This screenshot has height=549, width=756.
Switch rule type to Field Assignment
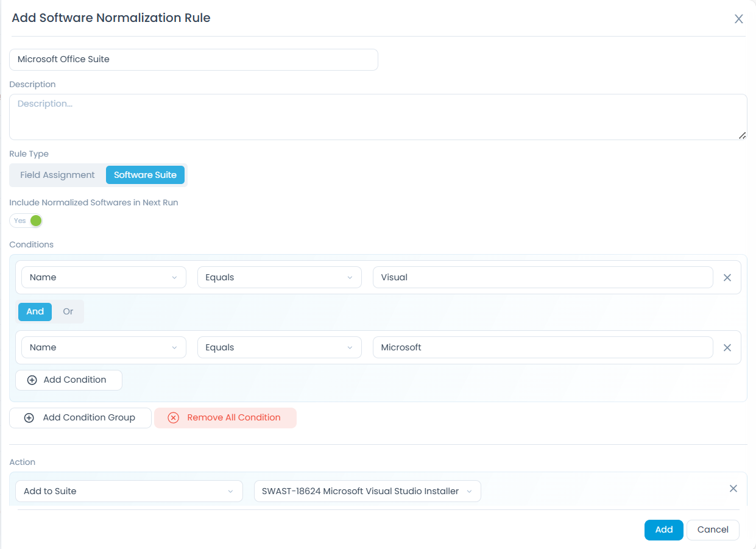[57, 175]
